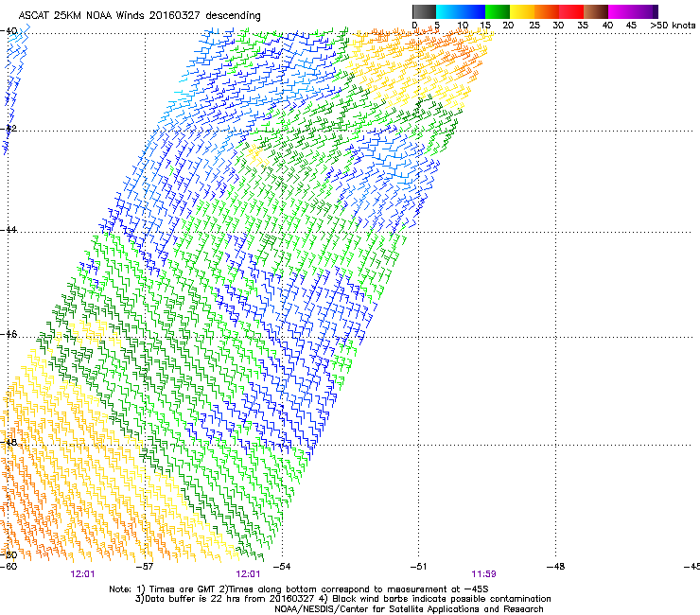Click the purple 11:59 time label
The image size is (700, 615).
[x=484, y=574]
